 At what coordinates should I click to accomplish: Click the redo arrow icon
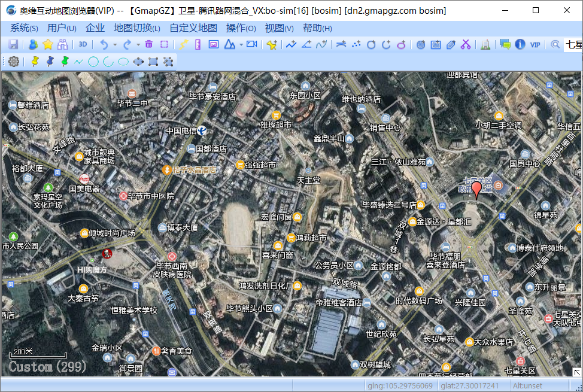(127, 45)
